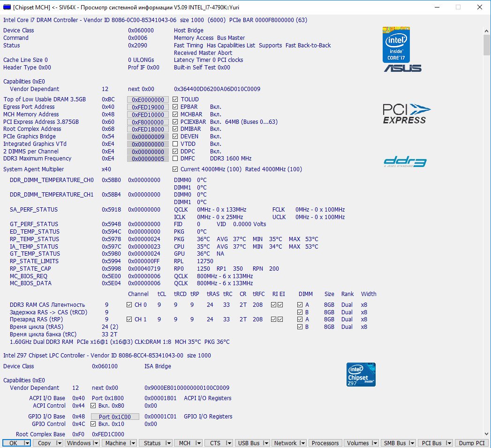Click the vertical scrollbar thumb
The image size is (491, 448).
click(x=486, y=45)
